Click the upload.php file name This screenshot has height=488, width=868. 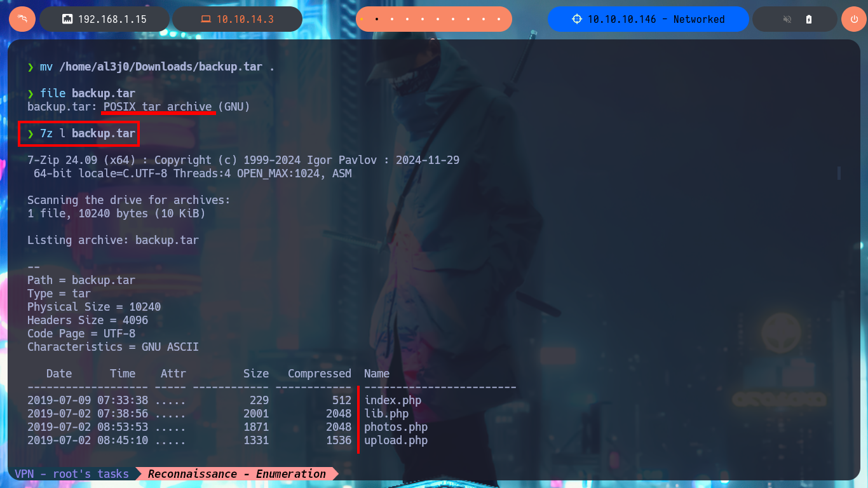pyautogui.click(x=396, y=440)
